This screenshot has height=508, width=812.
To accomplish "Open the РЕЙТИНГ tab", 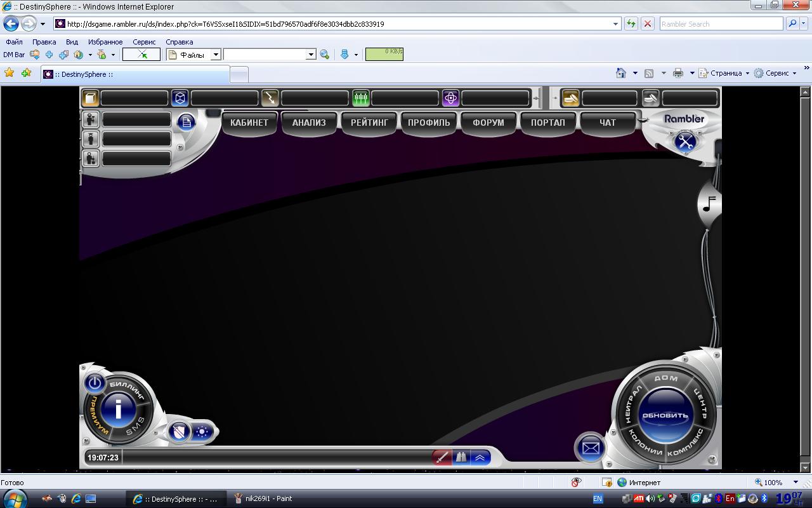I will [x=369, y=123].
